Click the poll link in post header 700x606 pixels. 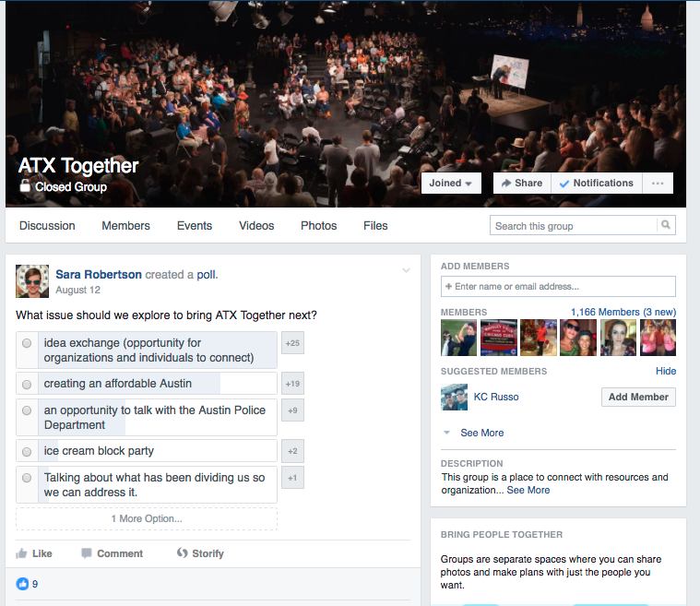(x=207, y=274)
